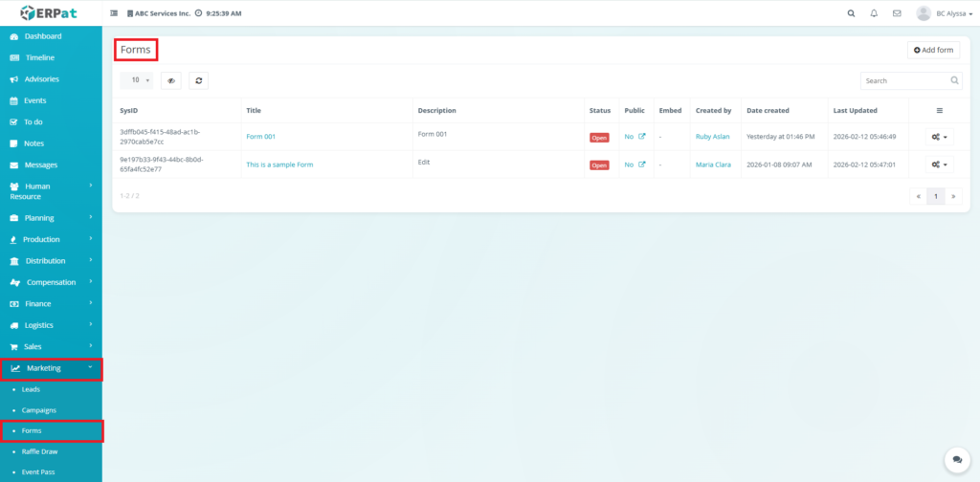Open notifications bell icon

874,13
